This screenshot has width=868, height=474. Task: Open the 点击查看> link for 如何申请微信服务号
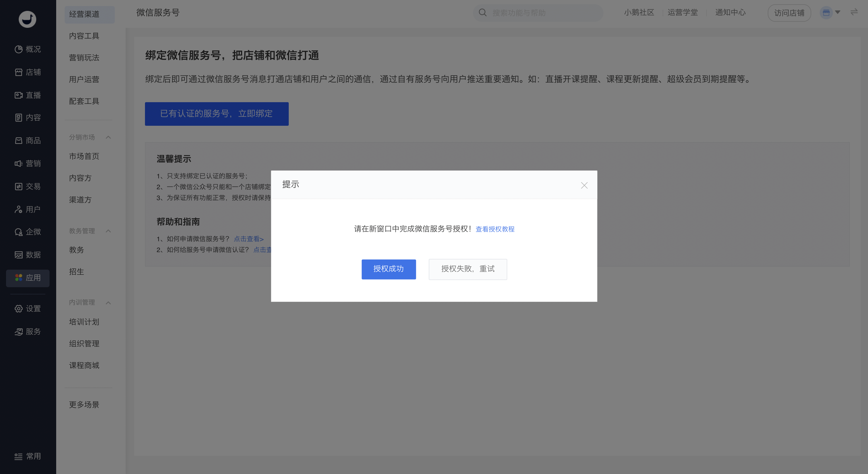coord(249,239)
